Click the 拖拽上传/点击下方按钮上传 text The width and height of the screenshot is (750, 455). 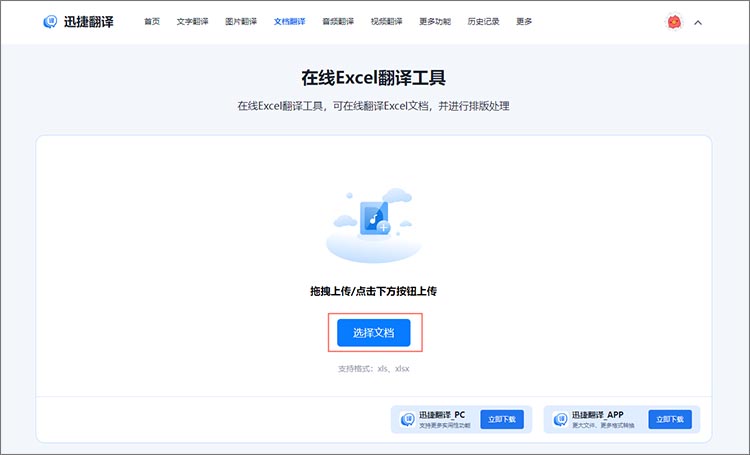click(374, 291)
